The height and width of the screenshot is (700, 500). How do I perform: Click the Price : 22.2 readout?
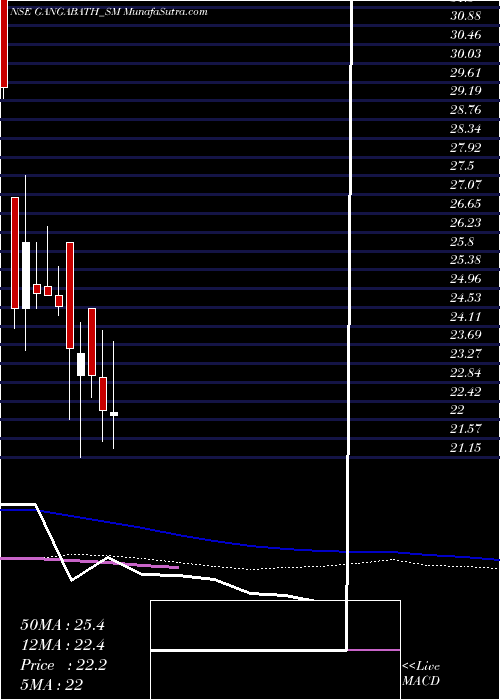63,665
